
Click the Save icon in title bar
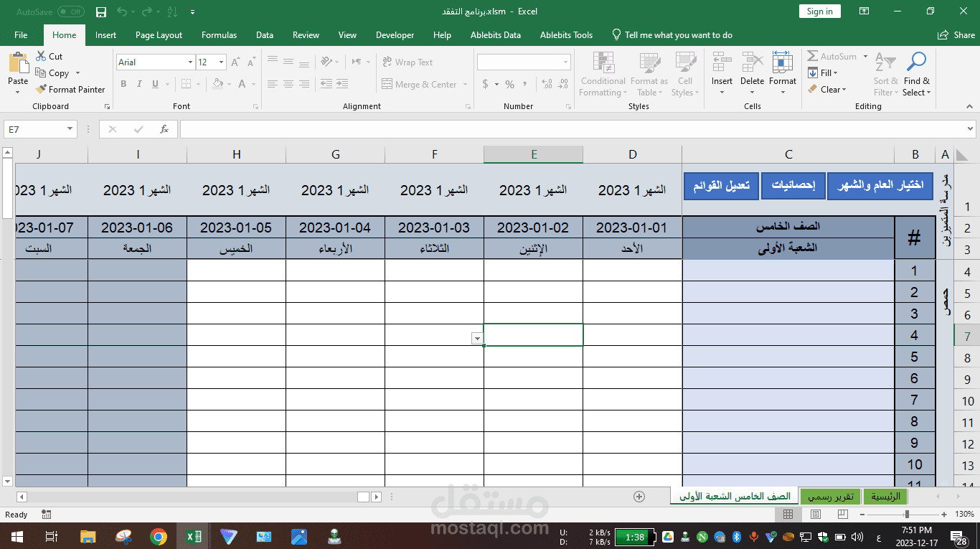tap(101, 11)
